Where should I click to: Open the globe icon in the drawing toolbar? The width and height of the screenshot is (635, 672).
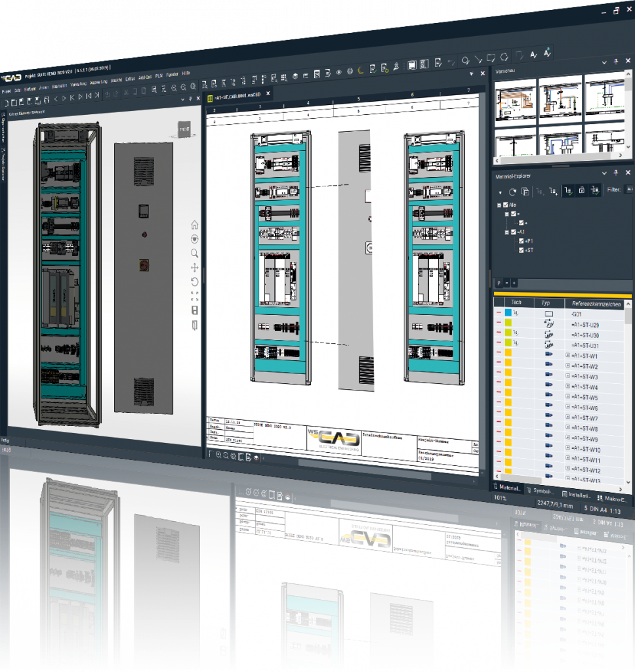(x=349, y=71)
